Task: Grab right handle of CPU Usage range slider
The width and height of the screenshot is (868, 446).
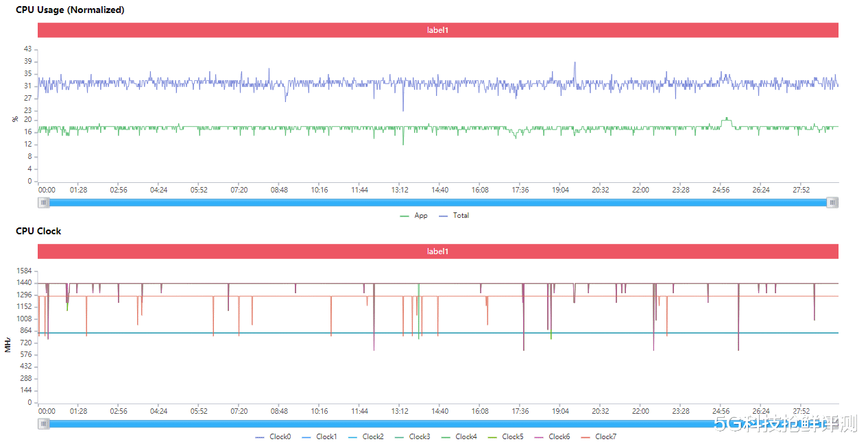Action: (832, 202)
